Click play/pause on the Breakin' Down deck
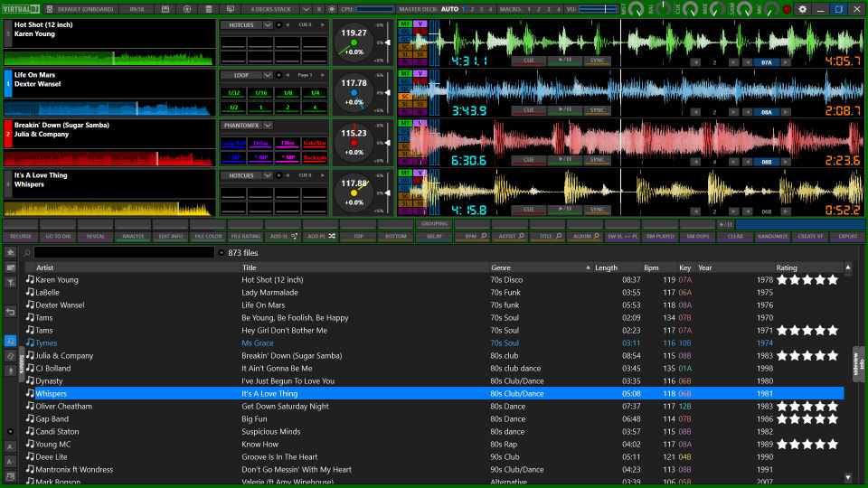Image resolution: width=868 pixels, height=488 pixels. [564, 160]
